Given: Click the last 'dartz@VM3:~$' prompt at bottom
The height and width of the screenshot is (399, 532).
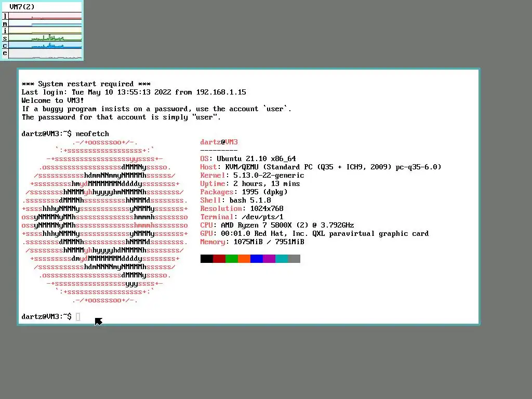Looking at the screenshot, I should [46, 316].
